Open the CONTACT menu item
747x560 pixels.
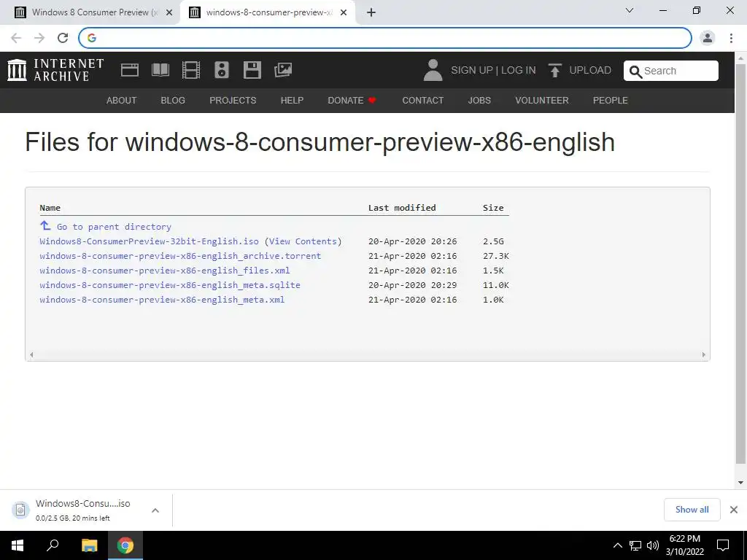tap(422, 101)
